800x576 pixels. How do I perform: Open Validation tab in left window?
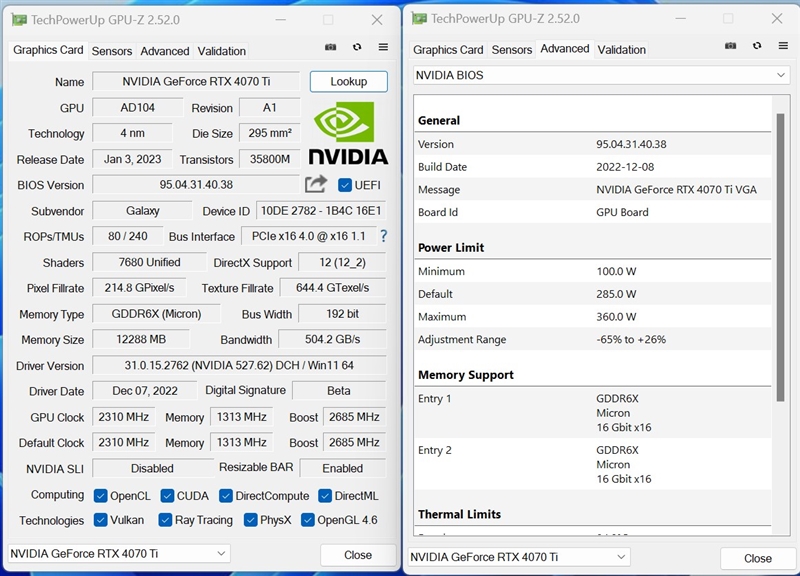pyautogui.click(x=221, y=51)
